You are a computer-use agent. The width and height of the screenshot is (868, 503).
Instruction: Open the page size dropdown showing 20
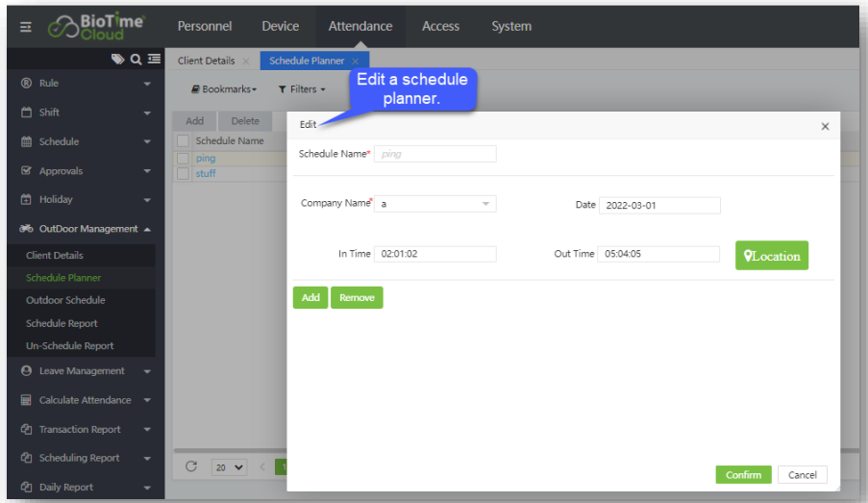[230, 467]
